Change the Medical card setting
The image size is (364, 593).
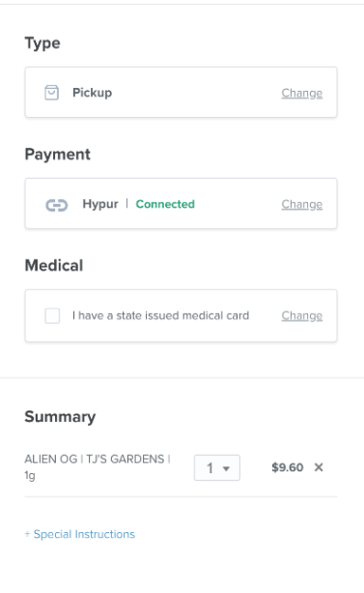pyautogui.click(x=302, y=316)
